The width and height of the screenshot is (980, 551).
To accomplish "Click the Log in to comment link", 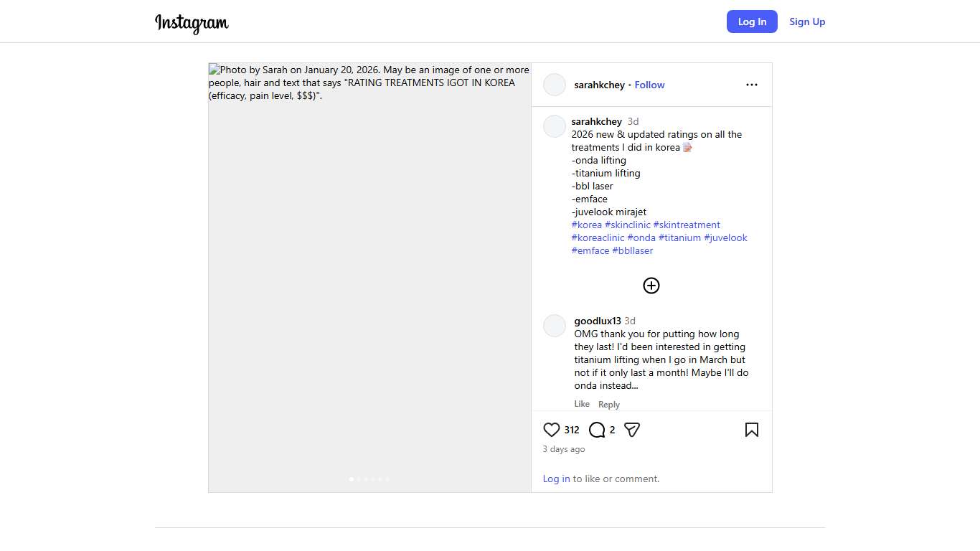I will pos(556,479).
